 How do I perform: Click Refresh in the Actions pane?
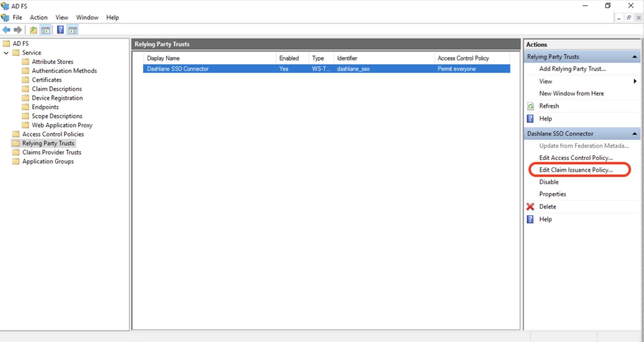coord(549,106)
